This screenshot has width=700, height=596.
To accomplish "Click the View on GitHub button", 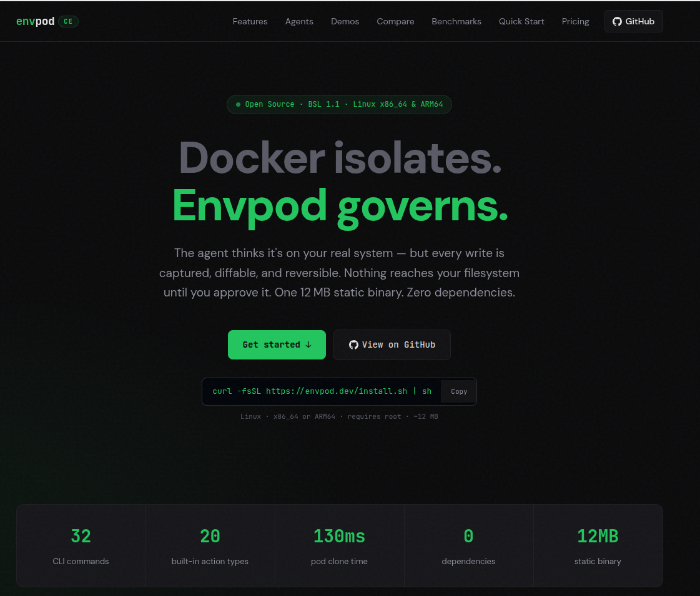I will point(392,344).
